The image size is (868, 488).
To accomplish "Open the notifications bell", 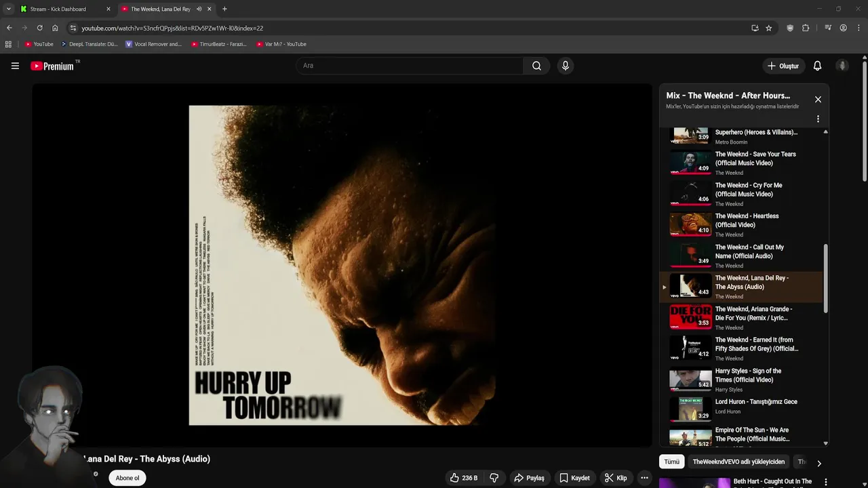I will coord(817,66).
